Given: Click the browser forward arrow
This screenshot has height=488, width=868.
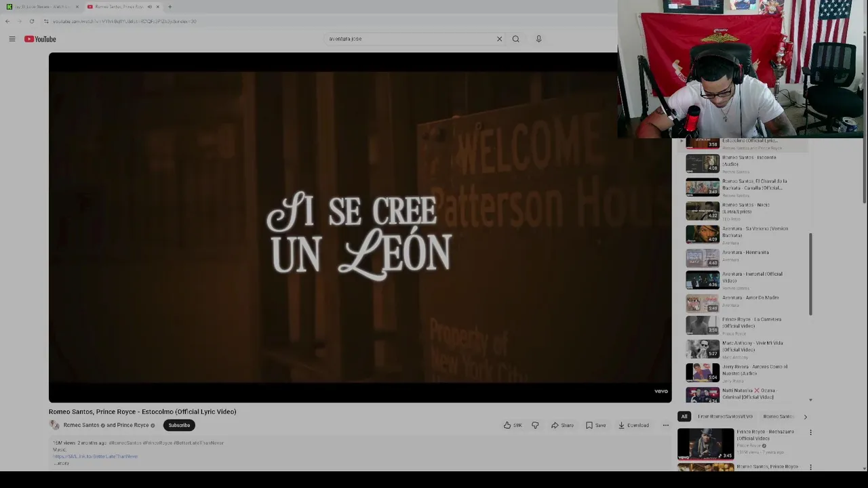Looking at the screenshot, I should pos(19,21).
